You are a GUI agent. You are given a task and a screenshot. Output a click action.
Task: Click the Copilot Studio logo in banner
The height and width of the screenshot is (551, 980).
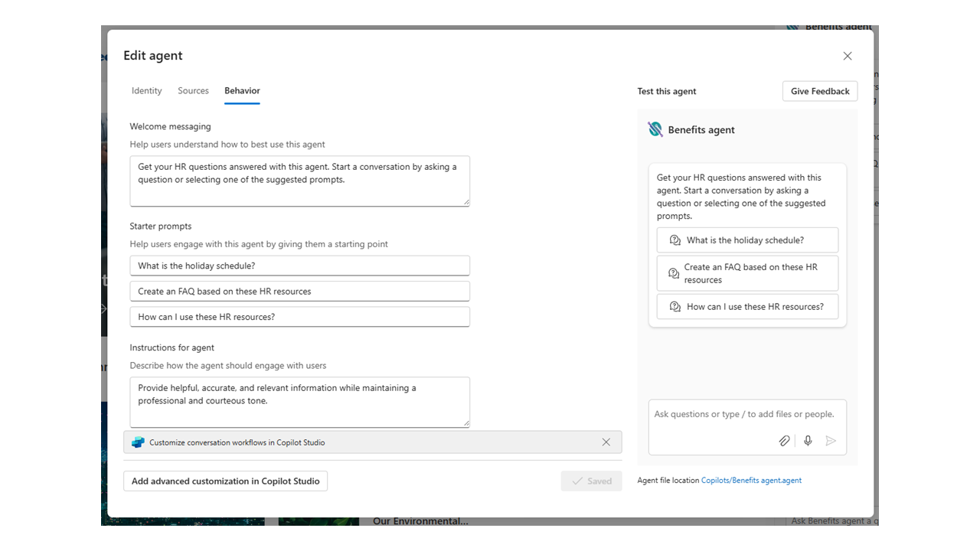click(138, 442)
